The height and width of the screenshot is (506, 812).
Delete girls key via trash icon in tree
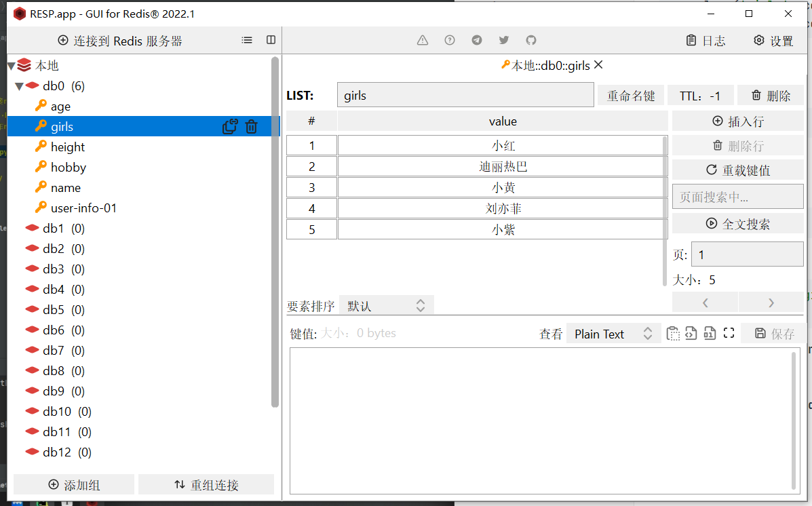[251, 127]
